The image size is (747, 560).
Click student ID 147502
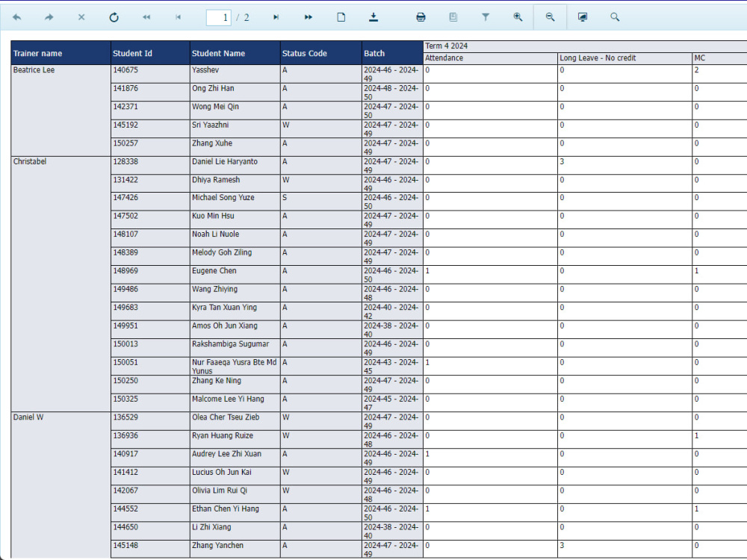[x=125, y=216]
